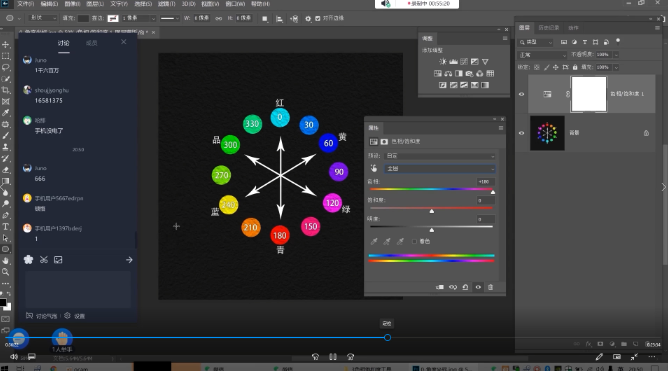Add a Curves adjustment

tap(464, 62)
